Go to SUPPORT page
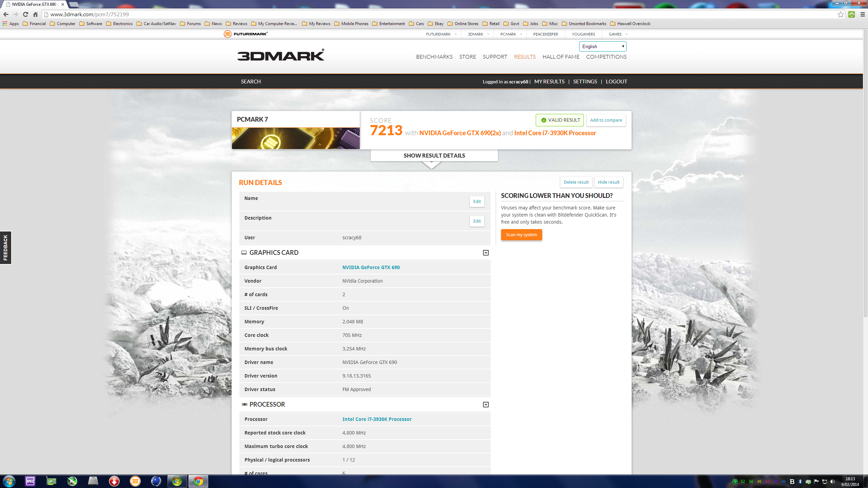The height and width of the screenshot is (488, 868). 495,57
